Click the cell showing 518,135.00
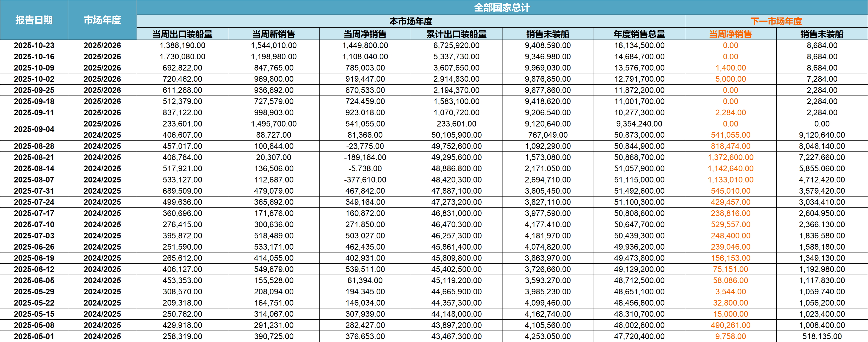The image size is (868, 342). [x=822, y=336]
